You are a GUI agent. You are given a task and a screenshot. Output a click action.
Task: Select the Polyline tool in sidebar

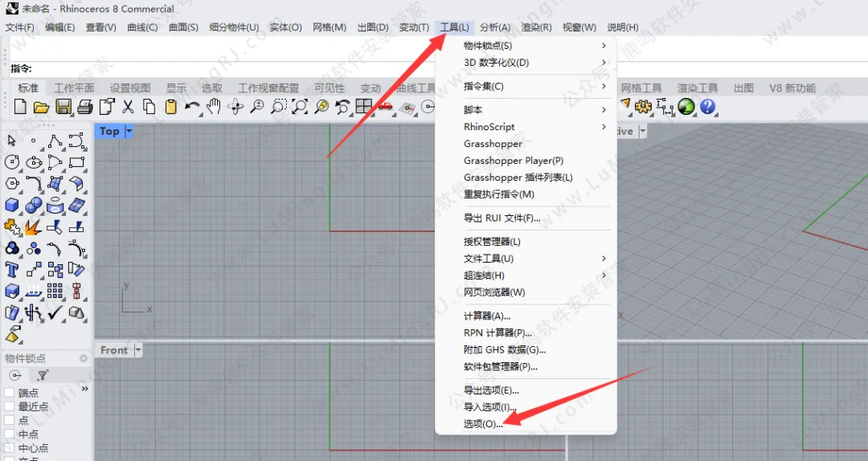coord(55,141)
